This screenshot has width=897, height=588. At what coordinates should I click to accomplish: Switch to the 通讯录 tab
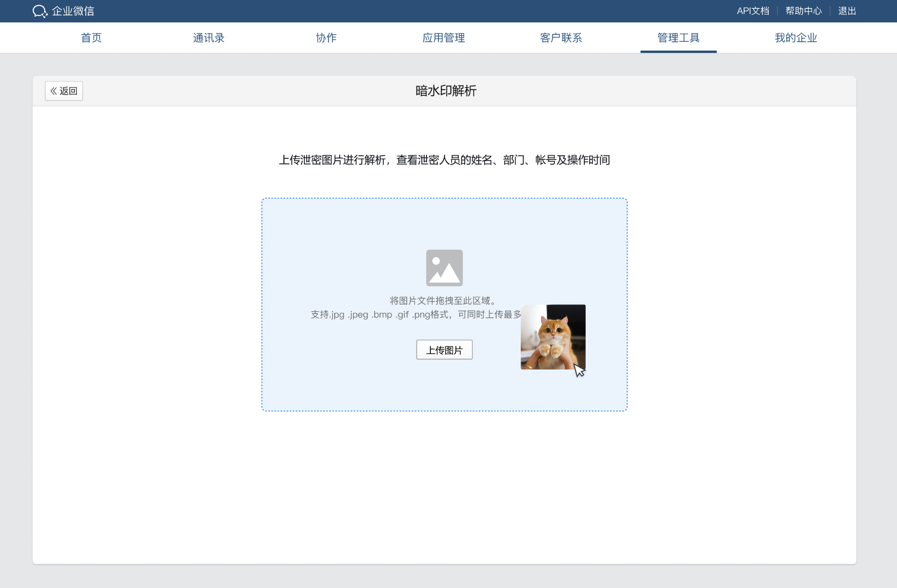(x=208, y=38)
